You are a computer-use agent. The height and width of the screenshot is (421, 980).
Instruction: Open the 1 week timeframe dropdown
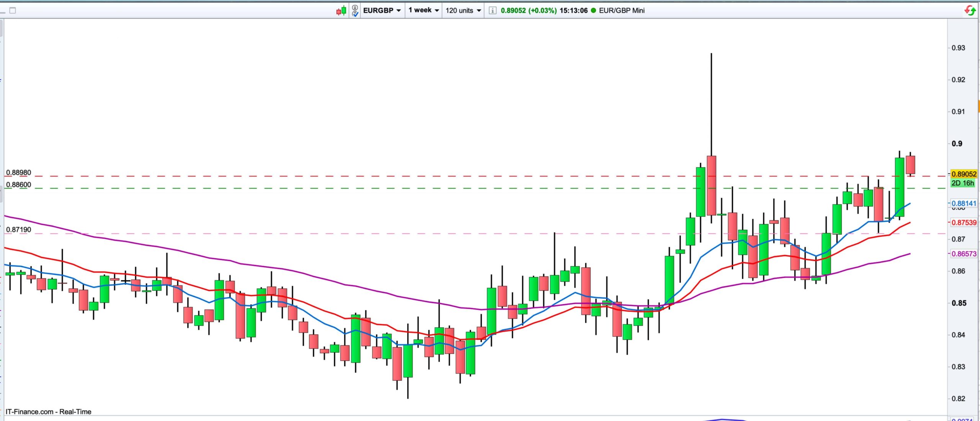[x=423, y=10]
